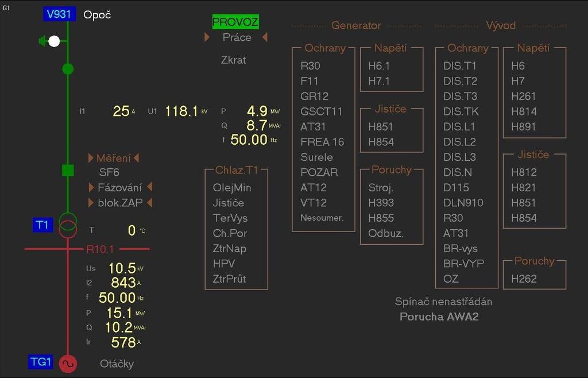Open the V931 line label
The image size is (588, 378).
tap(59, 14)
